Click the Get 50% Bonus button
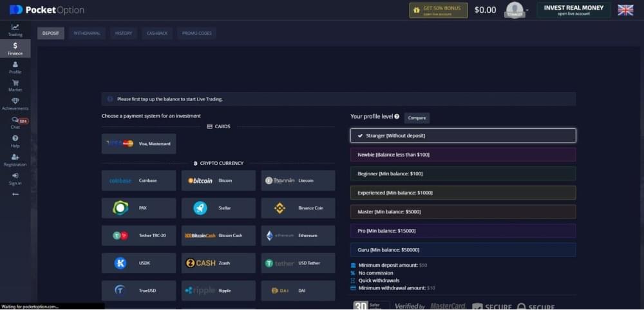This screenshot has width=644, height=310. tap(438, 10)
